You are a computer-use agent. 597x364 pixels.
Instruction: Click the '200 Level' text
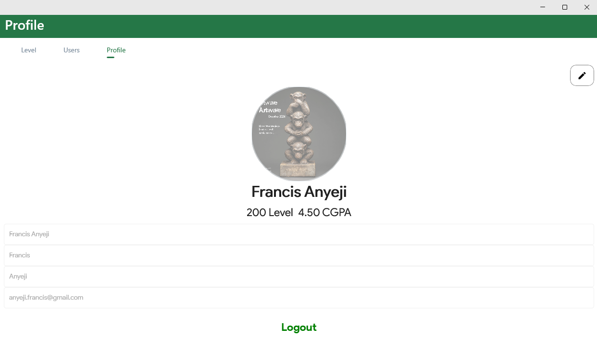pyautogui.click(x=270, y=212)
